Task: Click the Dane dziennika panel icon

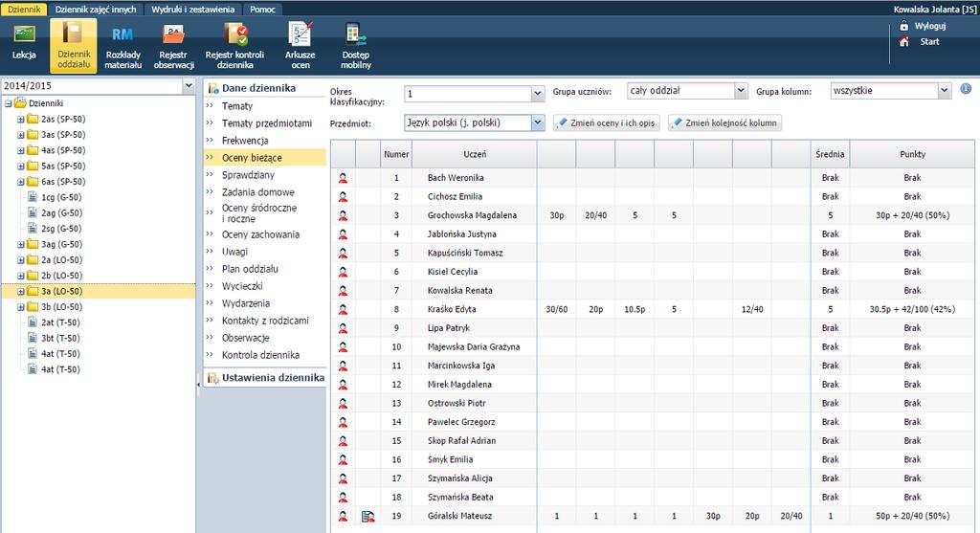Action: coord(212,88)
